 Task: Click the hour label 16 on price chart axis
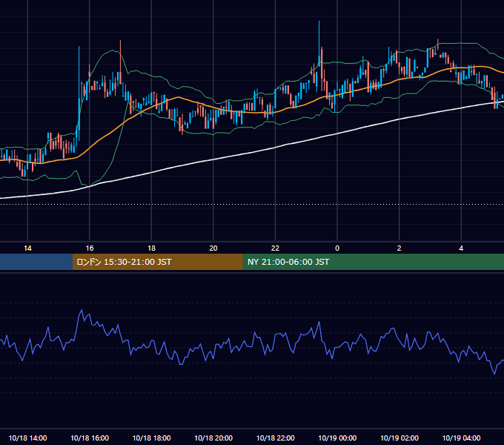tap(90, 248)
